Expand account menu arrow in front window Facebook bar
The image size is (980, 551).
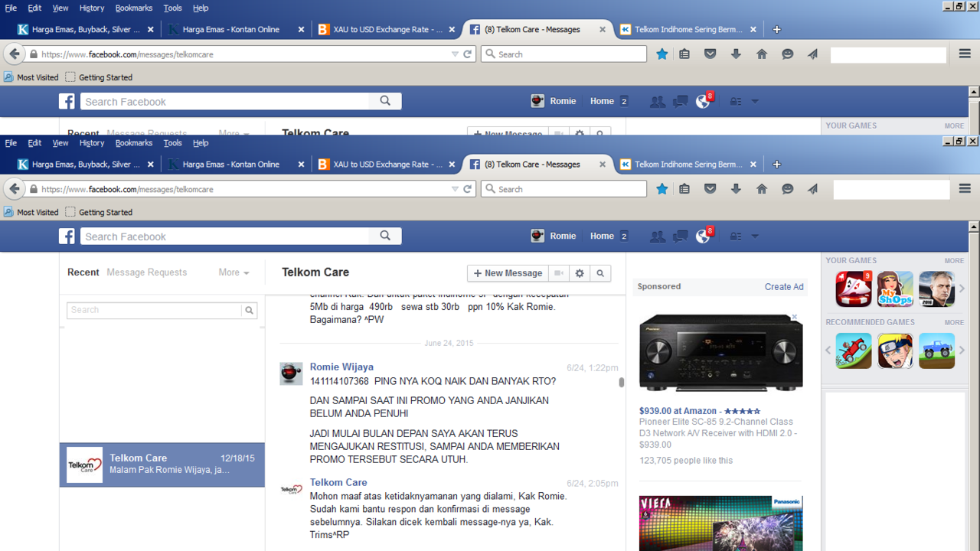pos(755,236)
